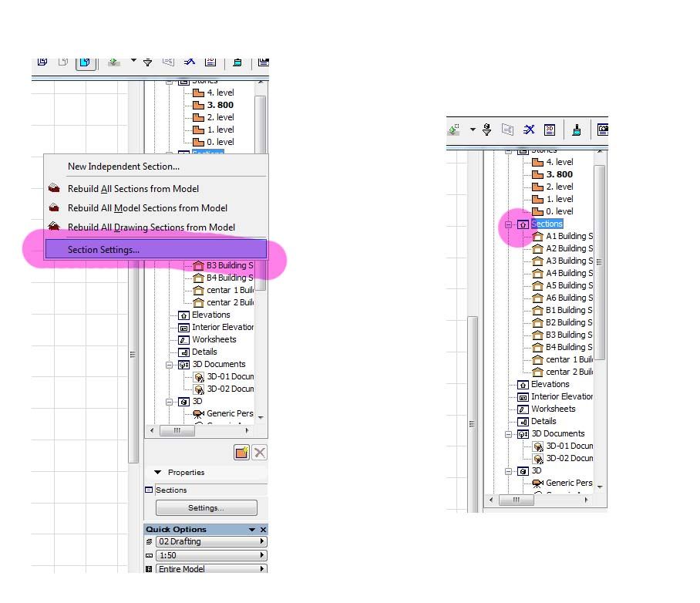
Task: Click the Sections name field in Properties
Action: click(x=211, y=490)
